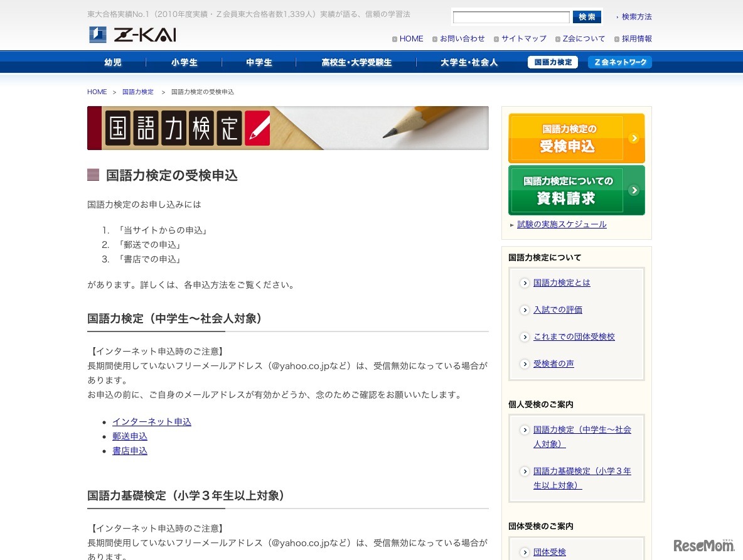
Task: Click the orange 受検申込 banner arrow icon
Action: 634,138
